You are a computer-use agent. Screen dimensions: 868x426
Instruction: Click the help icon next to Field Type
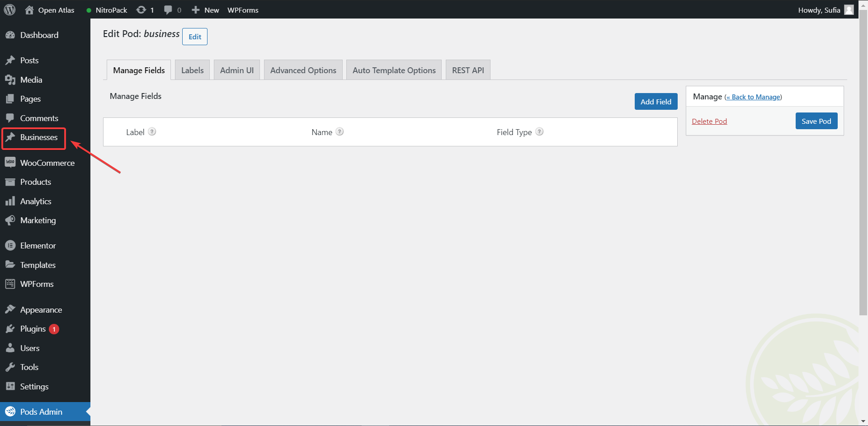(x=539, y=131)
